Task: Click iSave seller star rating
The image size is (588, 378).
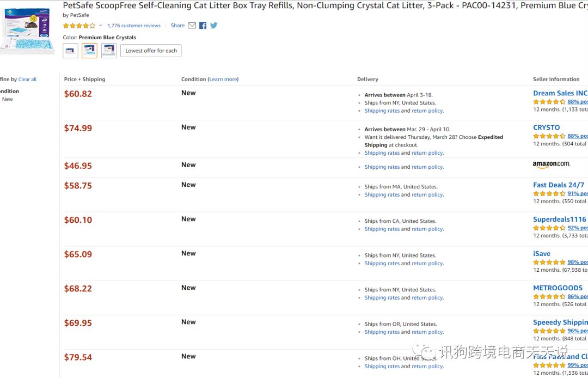Action: tap(549, 262)
